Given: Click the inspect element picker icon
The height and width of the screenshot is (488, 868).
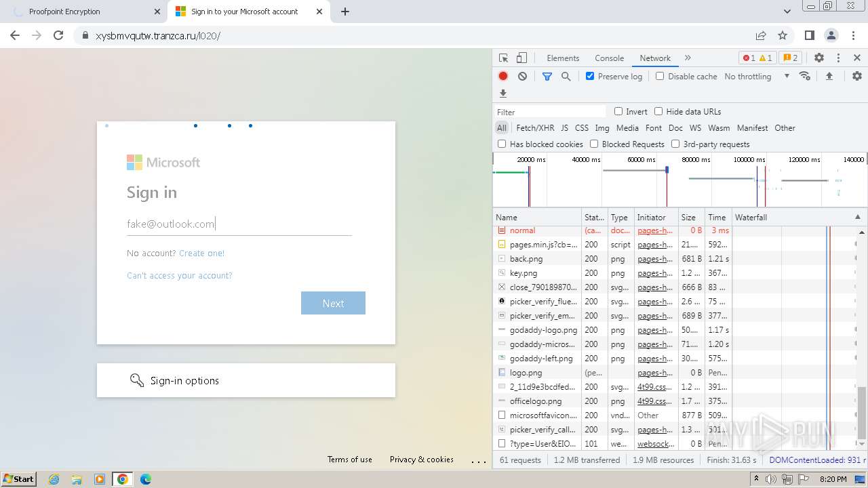Looking at the screenshot, I should click(503, 58).
